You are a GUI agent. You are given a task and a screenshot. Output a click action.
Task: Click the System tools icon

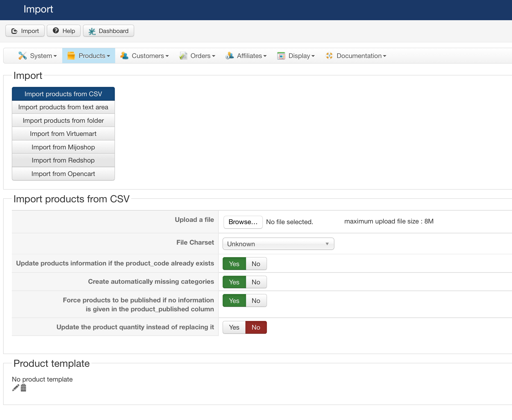[22, 56]
